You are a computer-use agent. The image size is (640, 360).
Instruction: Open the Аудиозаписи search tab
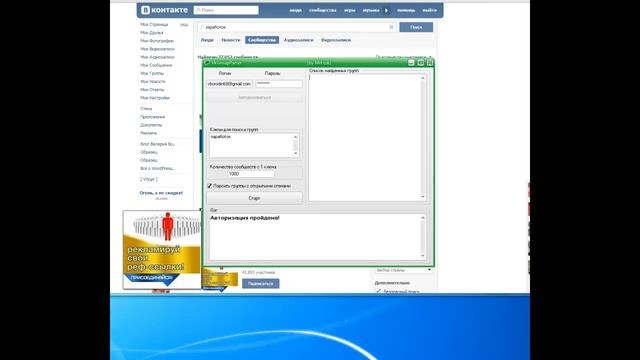point(298,40)
